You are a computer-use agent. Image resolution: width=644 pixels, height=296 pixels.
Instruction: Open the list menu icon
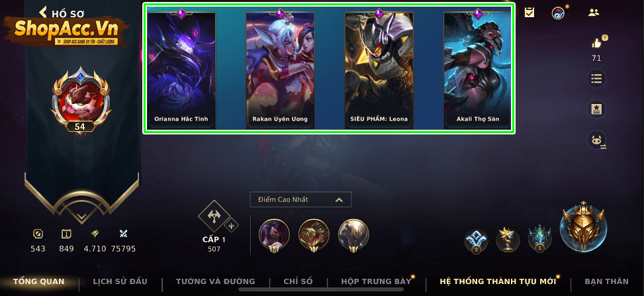point(596,79)
